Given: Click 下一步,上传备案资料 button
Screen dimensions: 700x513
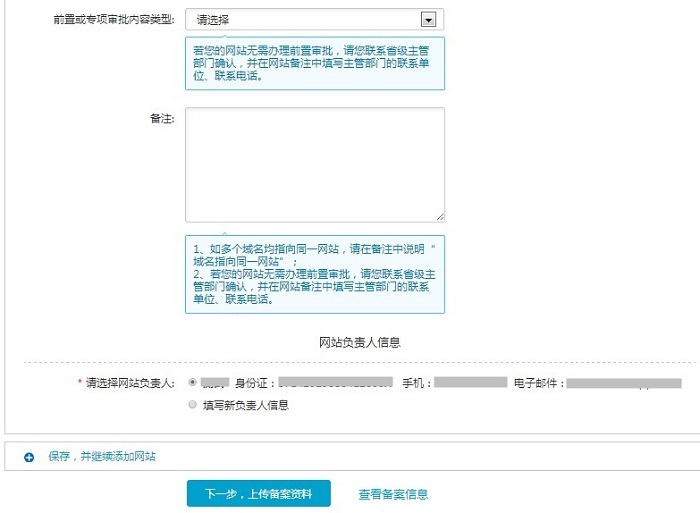Looking at the screenshot, I should [258, 494].
